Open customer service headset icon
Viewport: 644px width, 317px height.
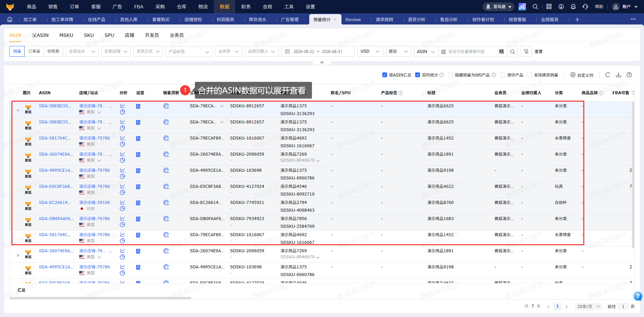coord(585,7)
